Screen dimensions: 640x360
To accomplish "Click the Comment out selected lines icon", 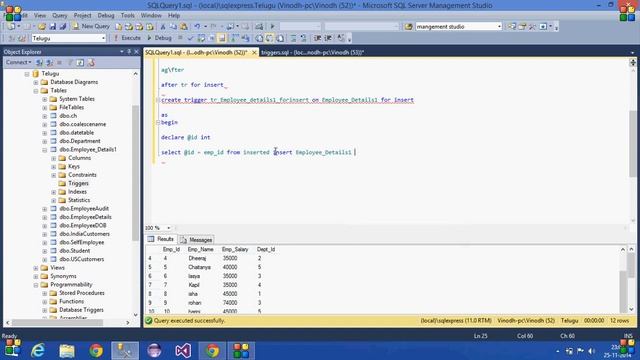I will (293, 38).
